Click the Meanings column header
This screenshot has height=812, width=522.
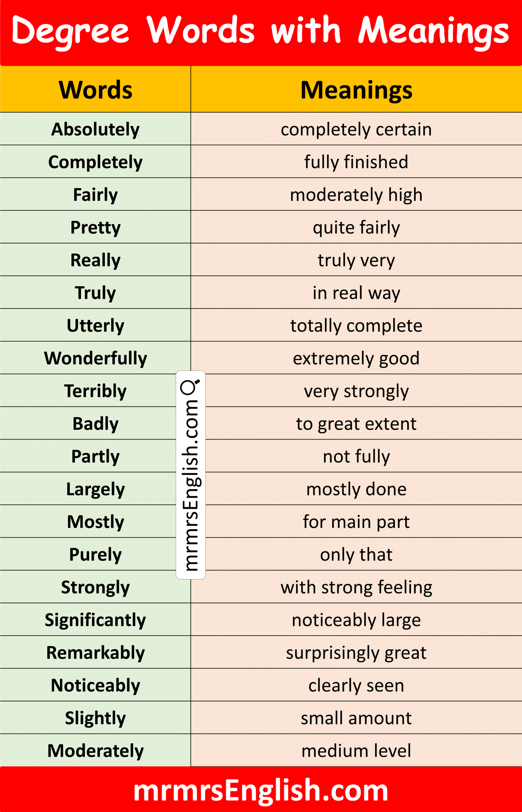[x=356, y=90]
